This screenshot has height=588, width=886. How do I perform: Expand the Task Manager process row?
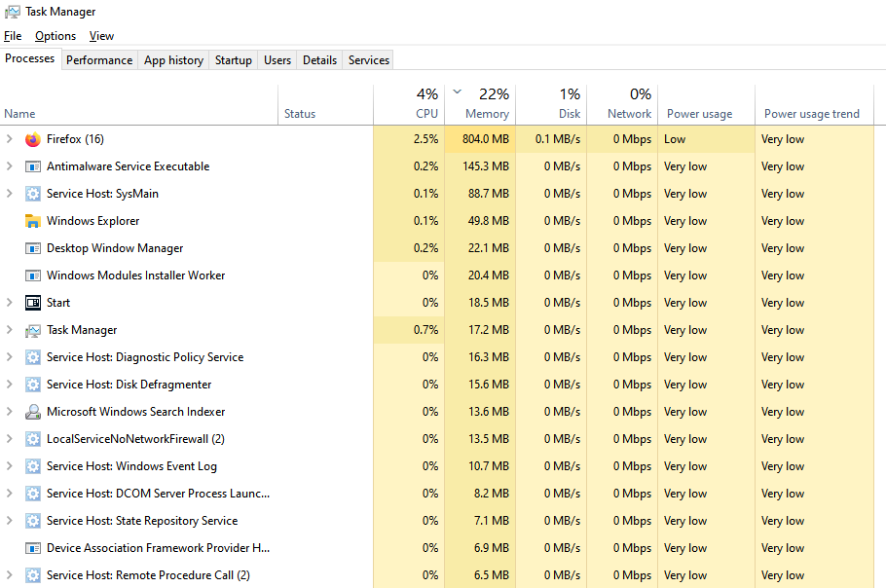[x=9, y=330]
